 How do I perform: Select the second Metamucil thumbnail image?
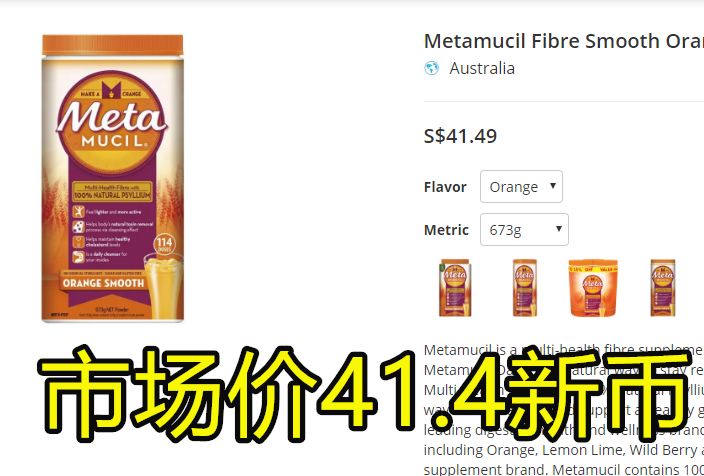(x=525, y=288)
